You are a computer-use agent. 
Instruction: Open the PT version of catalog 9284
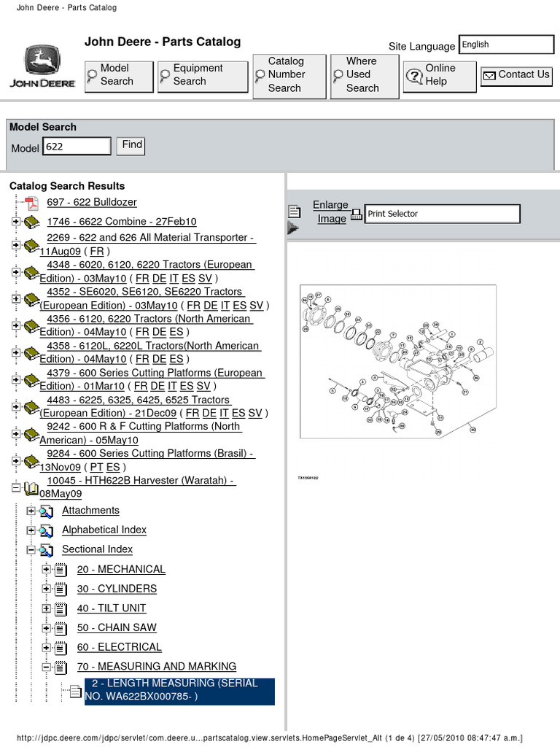tap(97, 468)
